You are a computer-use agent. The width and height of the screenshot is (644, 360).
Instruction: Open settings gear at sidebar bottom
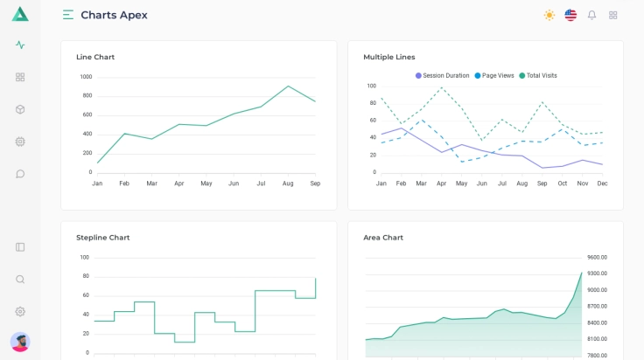coord(20,312)
